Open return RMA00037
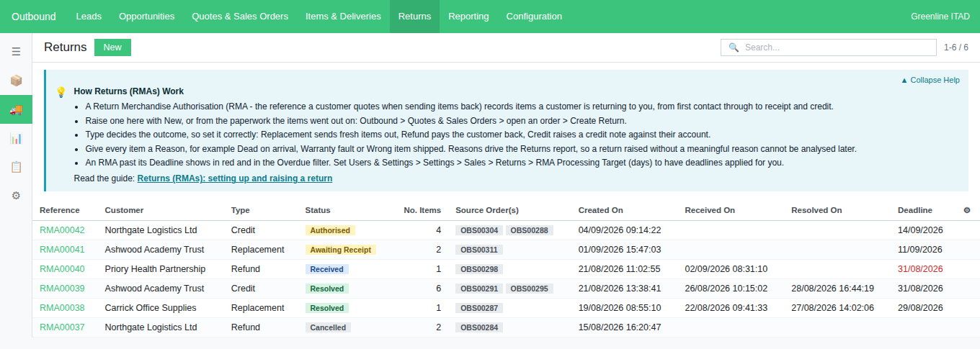Screen dimensions: 980x349 (x=62, y=327)
